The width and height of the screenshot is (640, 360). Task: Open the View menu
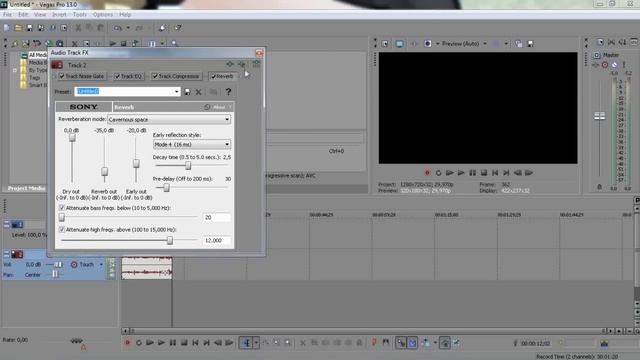click(x=40, y=14)
